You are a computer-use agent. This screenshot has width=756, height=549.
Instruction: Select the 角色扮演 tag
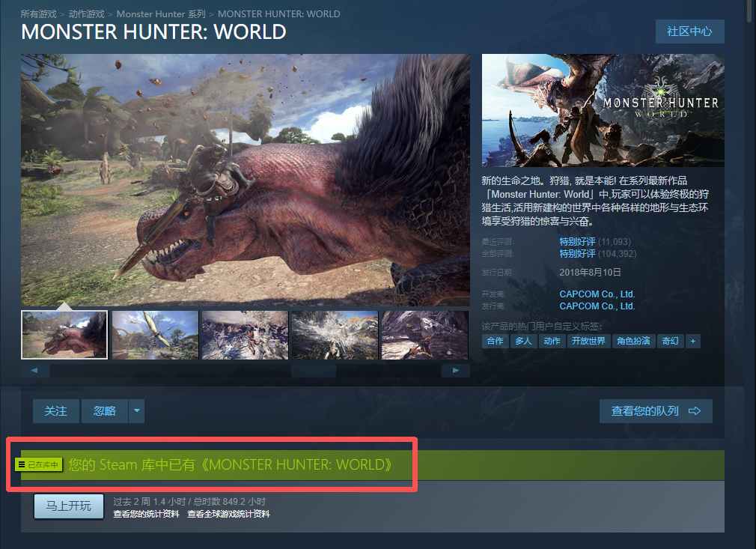[x=633, y=341]
